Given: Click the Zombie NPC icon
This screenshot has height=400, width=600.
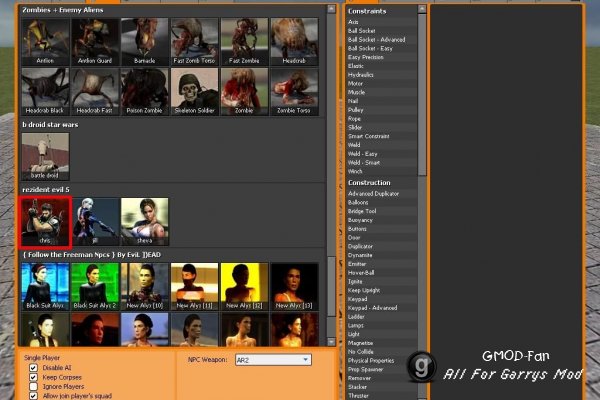Looking at the screenshot, I should [244, 91].
